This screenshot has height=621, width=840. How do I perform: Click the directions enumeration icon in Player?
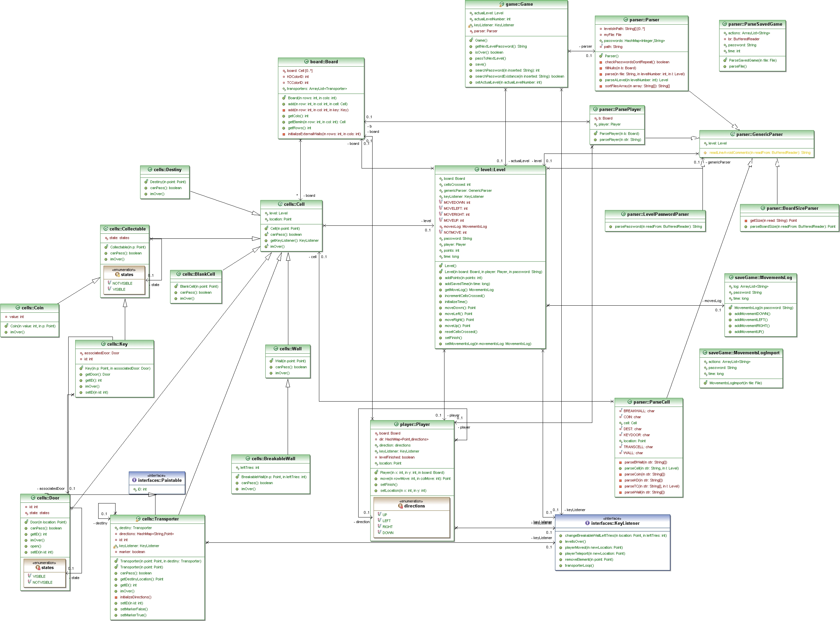(x=400, y=506)
